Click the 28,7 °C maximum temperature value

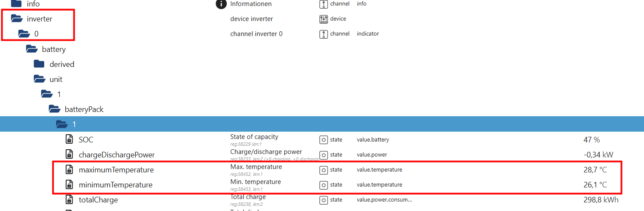click(x=595, y=170)
